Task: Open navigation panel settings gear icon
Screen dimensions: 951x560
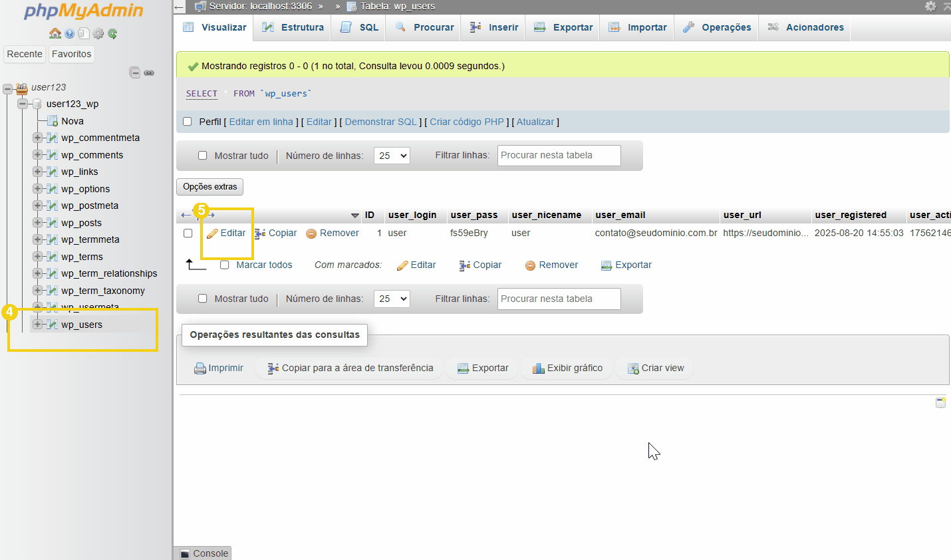Action: [98, 33]
